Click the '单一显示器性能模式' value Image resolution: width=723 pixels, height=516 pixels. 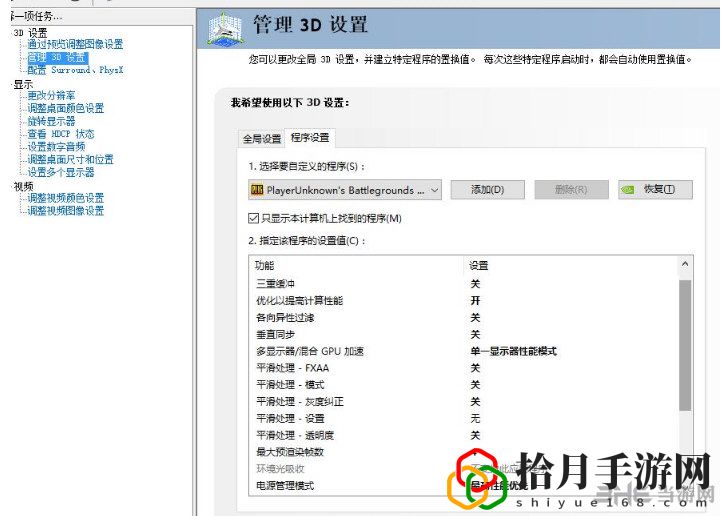(x=514, y=351)
